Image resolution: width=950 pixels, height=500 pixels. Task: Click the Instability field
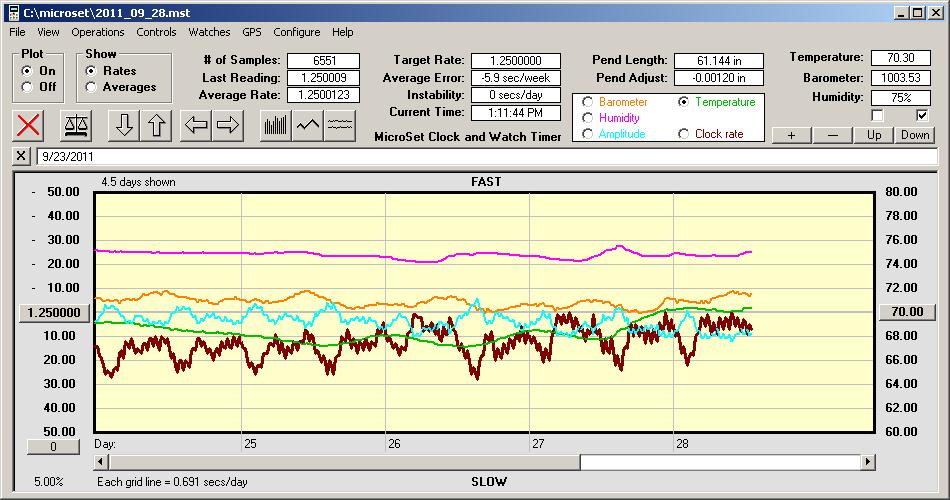pyautogui.click(x=516, y=95)
